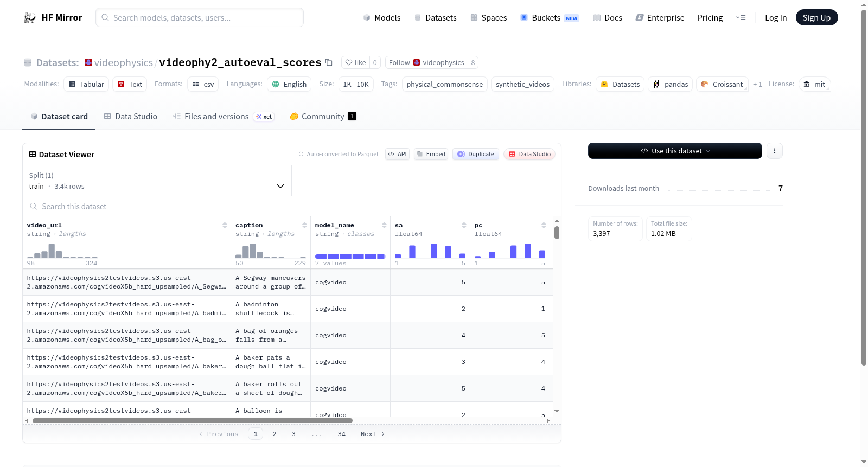Click the sa column histogram

(x=430, y=250)
